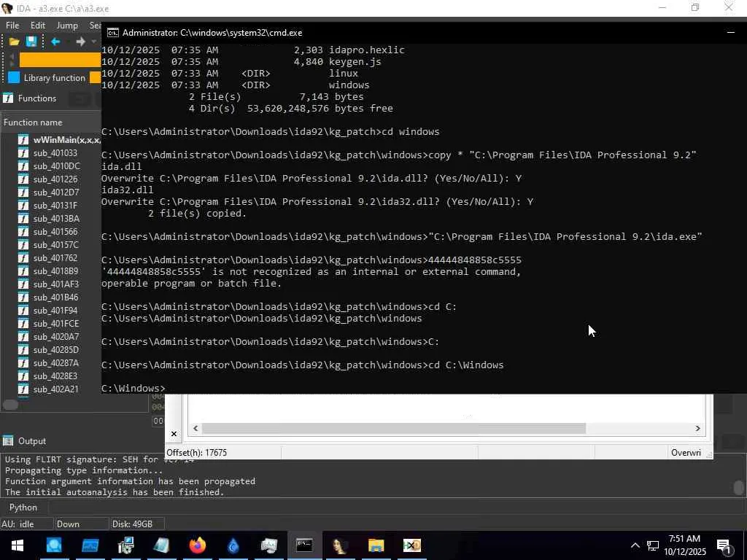Select sub_402A21 in the Functions list
This screenshot has height=560, width=747.
point(55,389)
